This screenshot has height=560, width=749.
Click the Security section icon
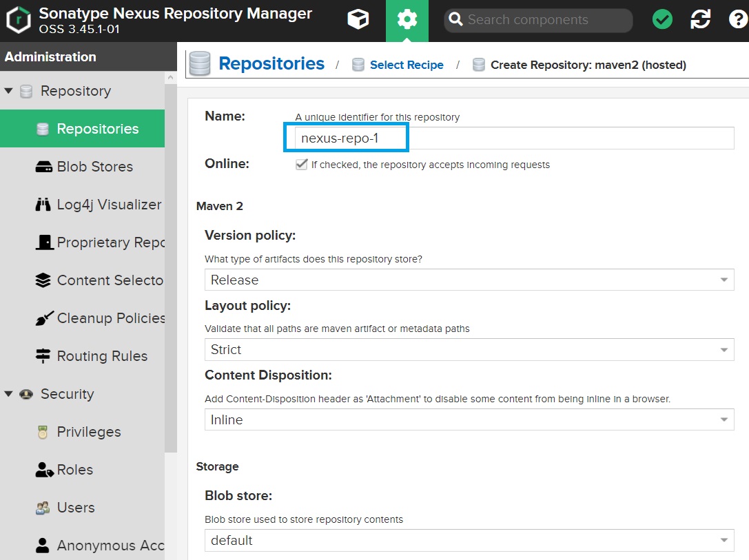(x=26, y=394)
